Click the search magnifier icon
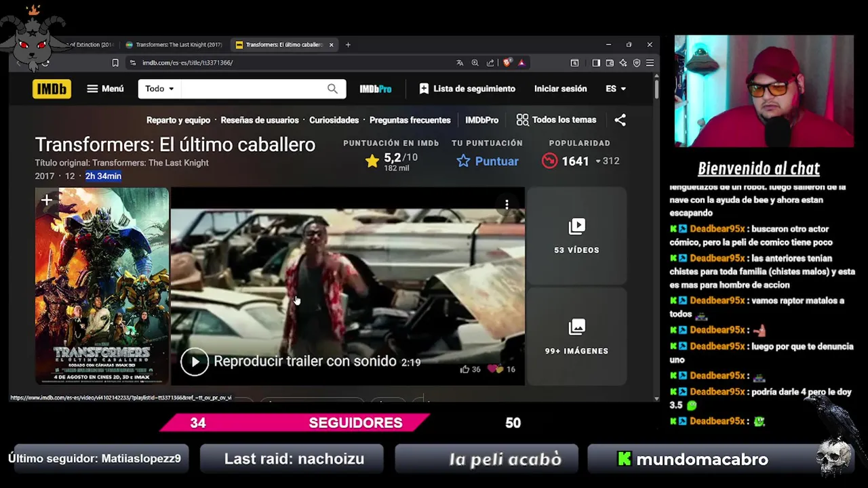The width and height of the screenshot is (868, 488). 332,89
